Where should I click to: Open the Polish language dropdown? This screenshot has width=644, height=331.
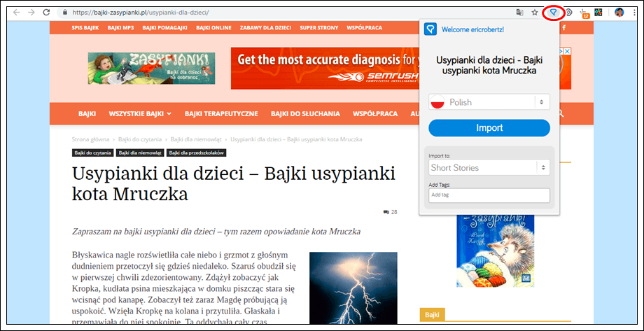(x=489, y=102)
